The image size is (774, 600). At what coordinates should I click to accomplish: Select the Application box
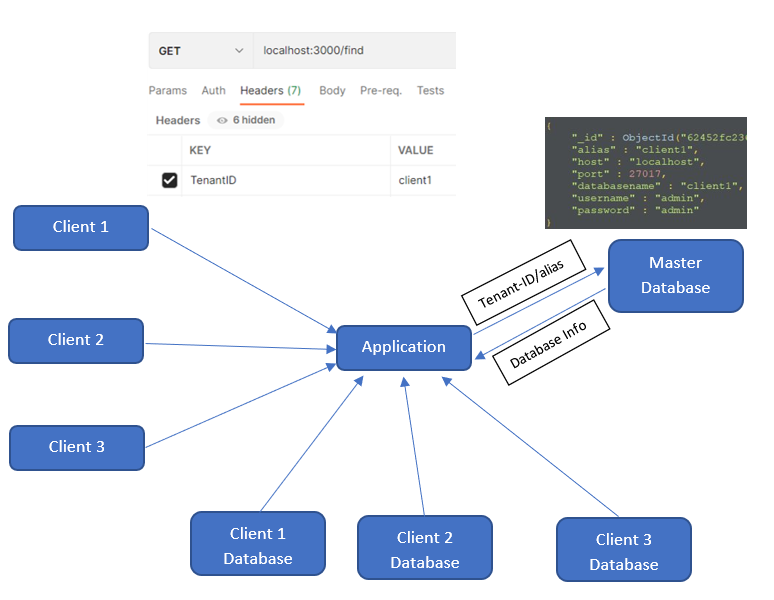click(x=404, y=348)
